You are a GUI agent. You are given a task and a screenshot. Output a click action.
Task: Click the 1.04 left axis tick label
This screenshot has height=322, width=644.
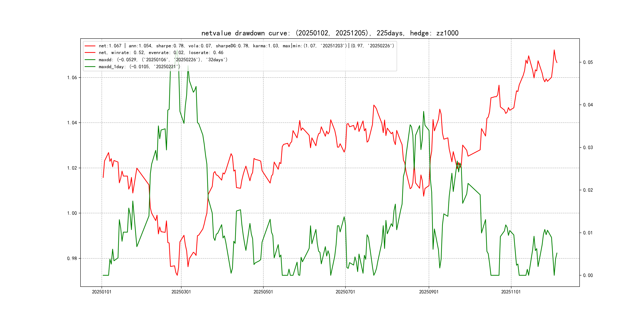72,123
